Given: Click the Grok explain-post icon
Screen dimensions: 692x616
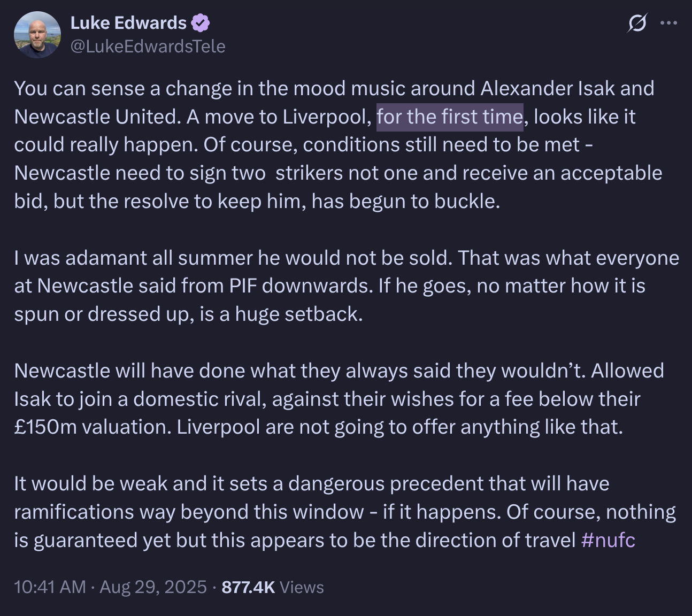Looking at the screenshot, I should pyautogui.click(x=637, y=23).
